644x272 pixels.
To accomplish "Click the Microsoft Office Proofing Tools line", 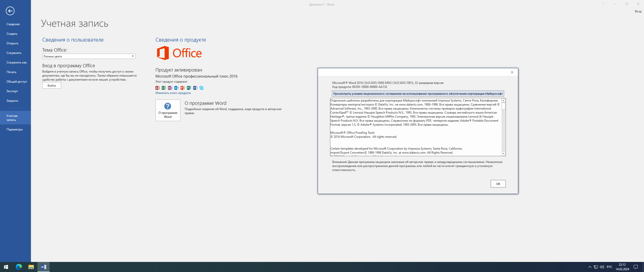I will click(352, 133).
